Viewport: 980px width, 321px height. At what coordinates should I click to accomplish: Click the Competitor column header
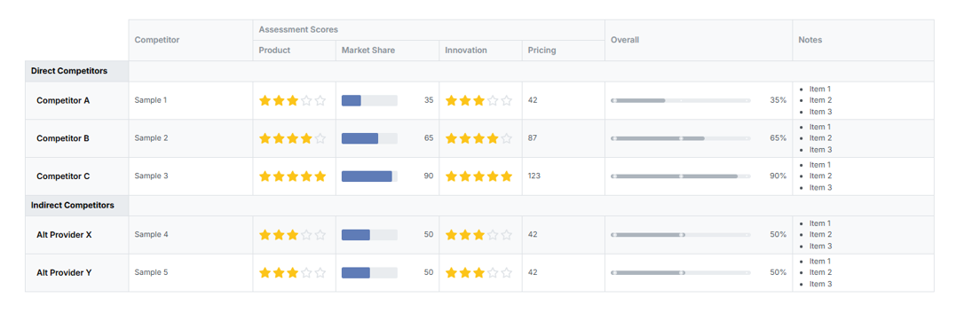pyautogui.click(x=191, y=40)
